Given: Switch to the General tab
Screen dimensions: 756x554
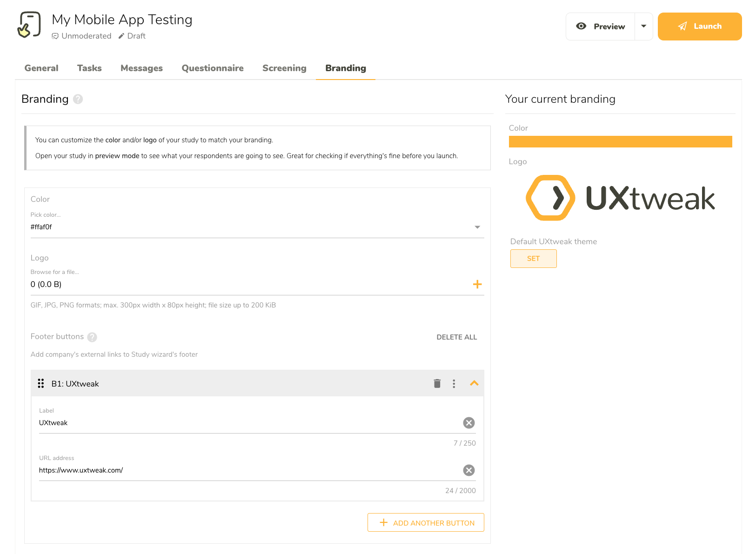Looking at the screenshot, I should click(41, 68).
